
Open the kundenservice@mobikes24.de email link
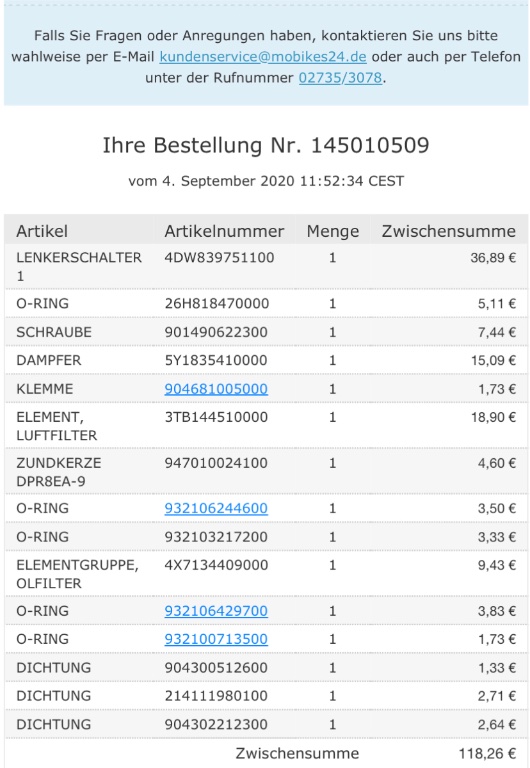[263, 57]
